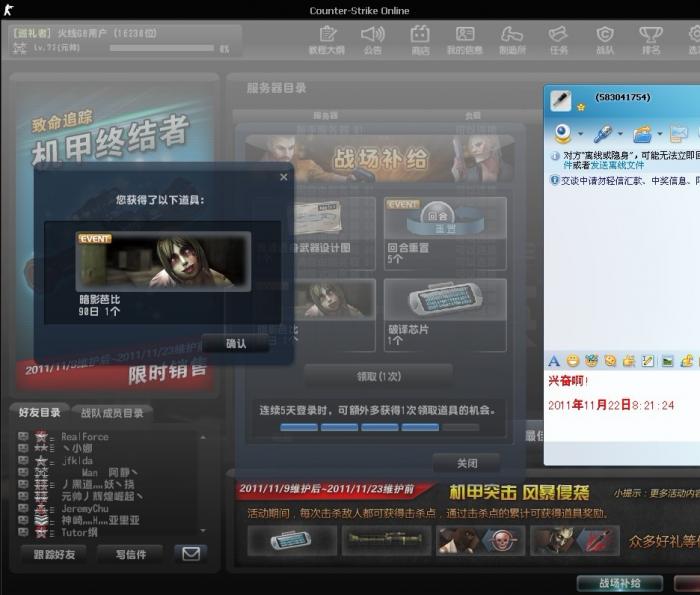Click the Counter-Strike logo in the top-left corner
This screenshot has height=595, width=700.
pos(8,10)
